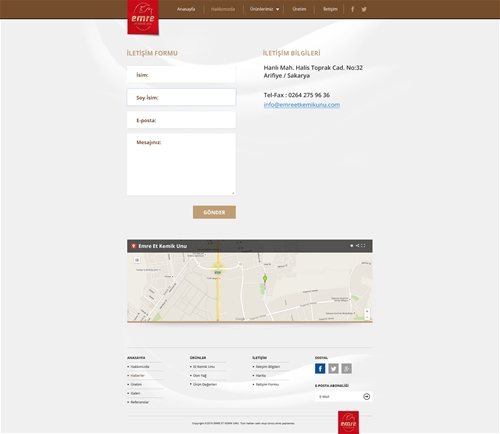Open the info@emreetkemikunu.com email link

point(302,105)
